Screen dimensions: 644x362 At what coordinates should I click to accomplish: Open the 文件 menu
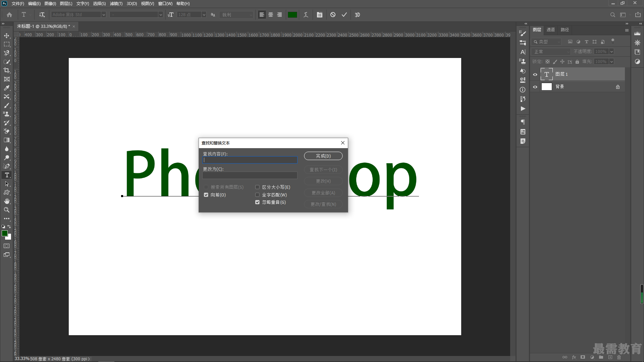[x=18, y=4]
